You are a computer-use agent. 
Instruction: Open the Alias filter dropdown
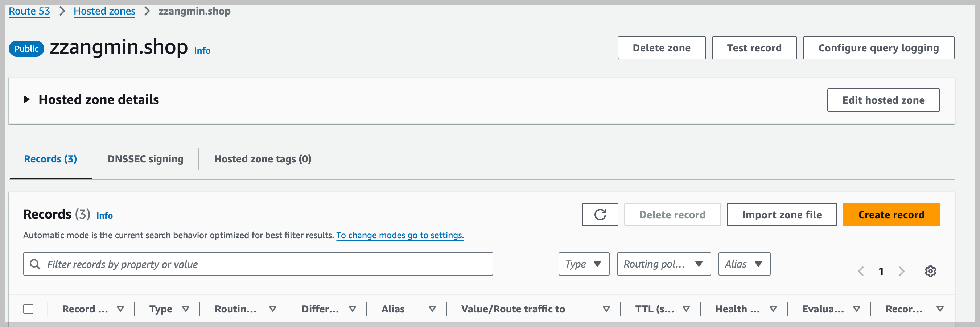pos(744,264)
